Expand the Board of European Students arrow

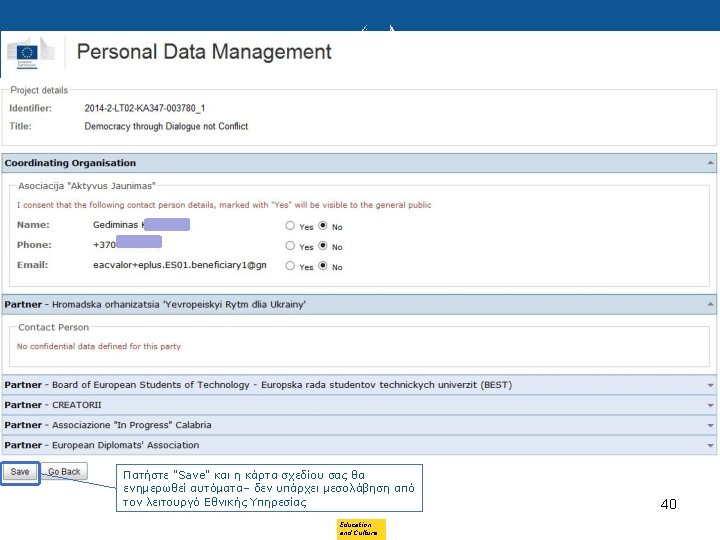click(x=710, y=385)
